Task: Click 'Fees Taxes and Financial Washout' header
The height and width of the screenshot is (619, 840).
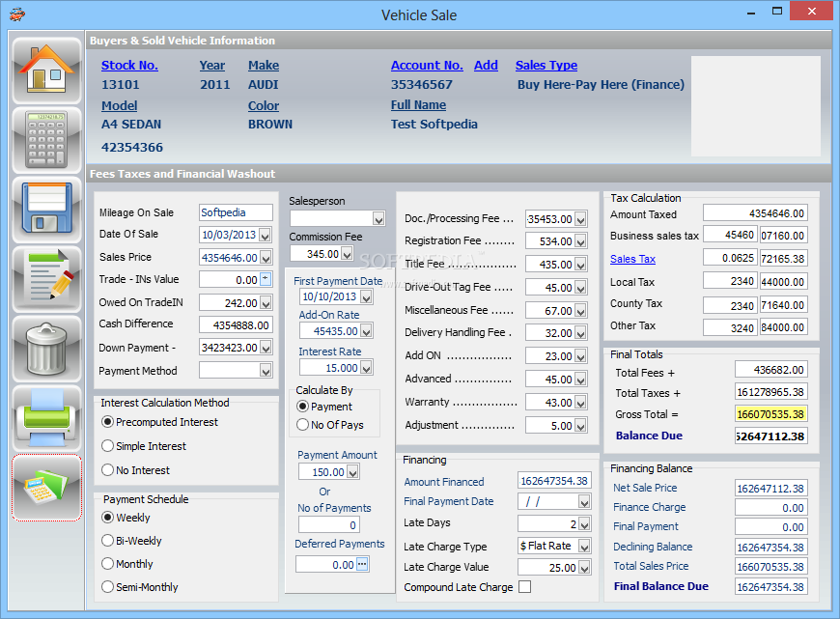Action: (x=182, y=174)
